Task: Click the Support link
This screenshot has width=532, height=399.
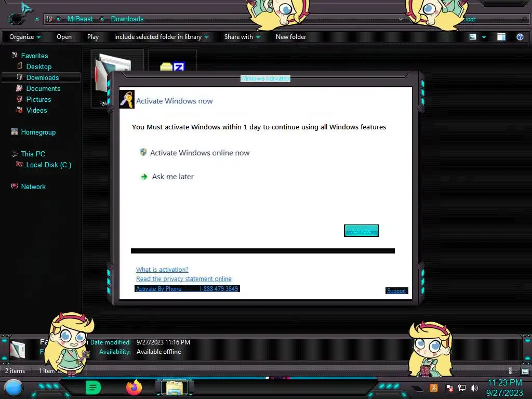Action: pos(396,291)
